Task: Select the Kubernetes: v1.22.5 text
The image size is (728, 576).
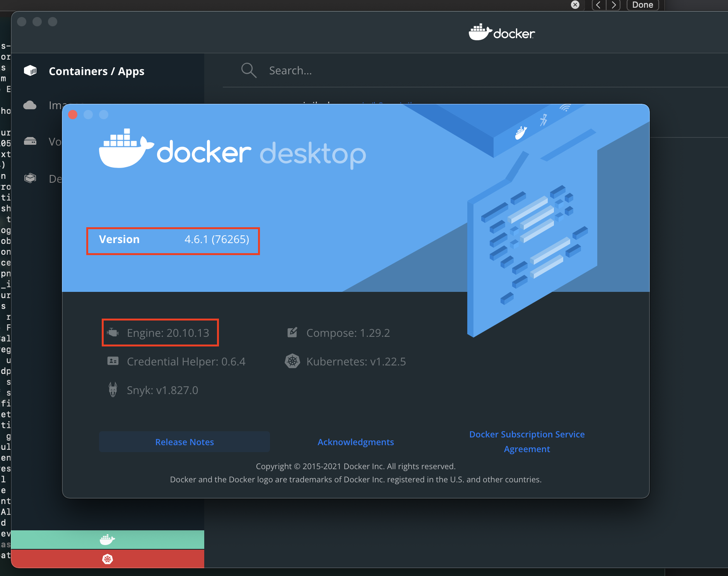Action: 356,362
